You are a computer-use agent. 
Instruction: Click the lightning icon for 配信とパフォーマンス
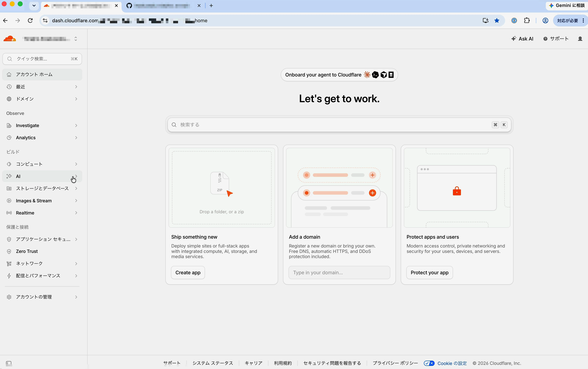[x=9, y=276]
